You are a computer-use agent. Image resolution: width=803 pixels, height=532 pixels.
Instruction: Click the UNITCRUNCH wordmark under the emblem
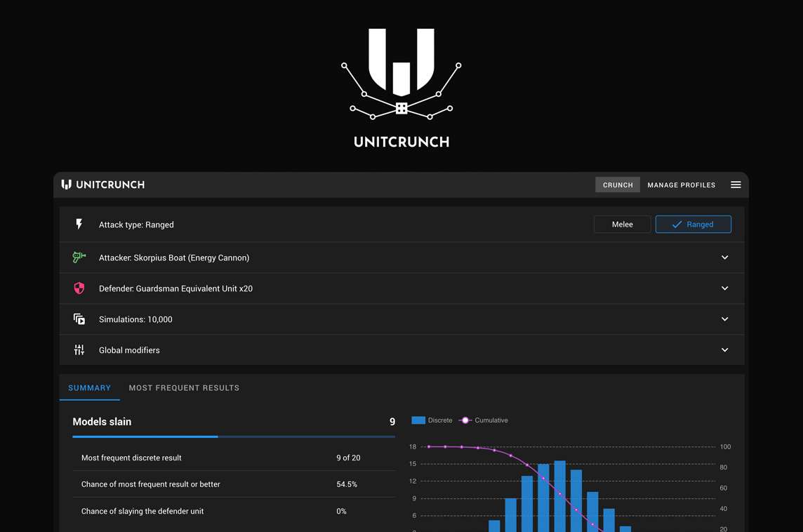tap(401, 142)
